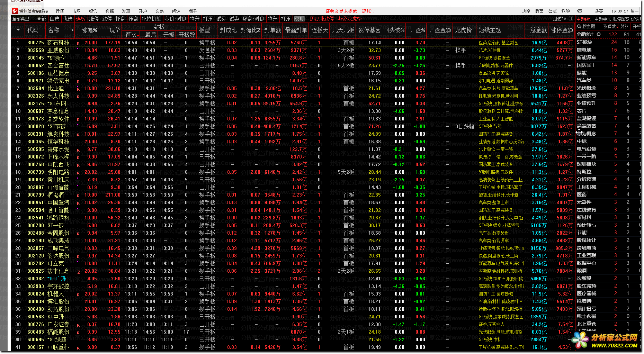Viewport: 644px width, 354px height.
Task: Click the R marker beside 酒鬼酒
Action: pos(78,196)
